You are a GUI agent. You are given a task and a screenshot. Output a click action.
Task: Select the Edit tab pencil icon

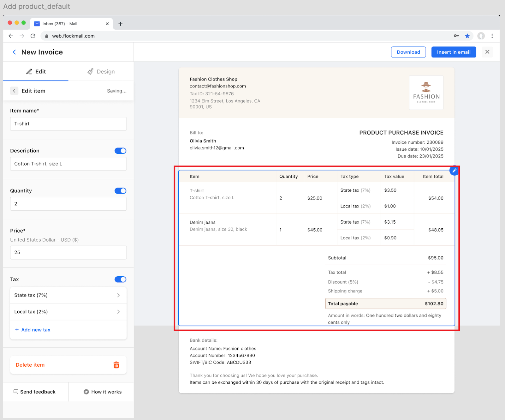click(x=29, y=71)
